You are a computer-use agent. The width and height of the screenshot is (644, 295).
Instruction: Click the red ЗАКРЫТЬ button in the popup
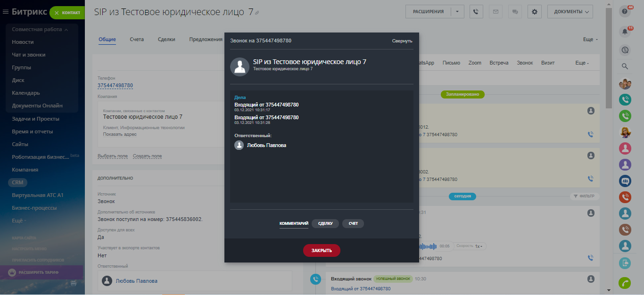(x=322, y=250)
